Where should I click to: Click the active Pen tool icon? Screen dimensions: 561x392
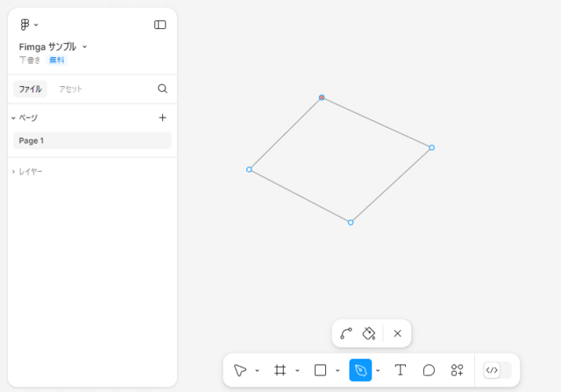point(360,370)
